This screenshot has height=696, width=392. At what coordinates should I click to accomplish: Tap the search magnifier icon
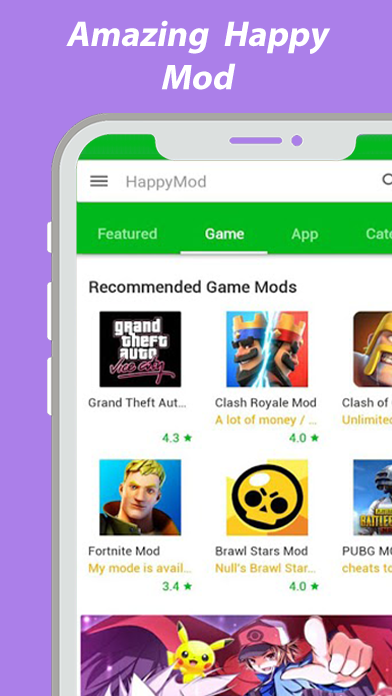click(387, 179)
